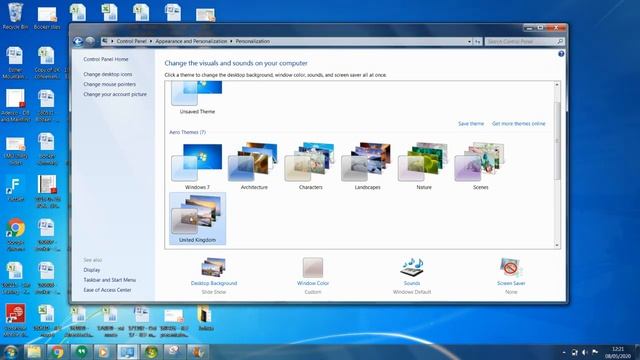Click the Personalization taskbar button
Viewport: 640px width, 360px height.
point(127,352)
